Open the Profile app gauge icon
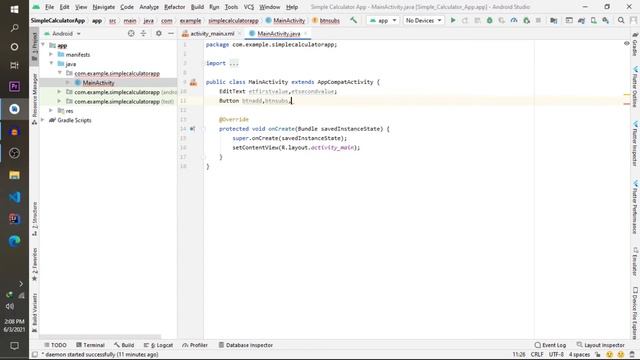 pyautogui.click(x=514, y=20)
